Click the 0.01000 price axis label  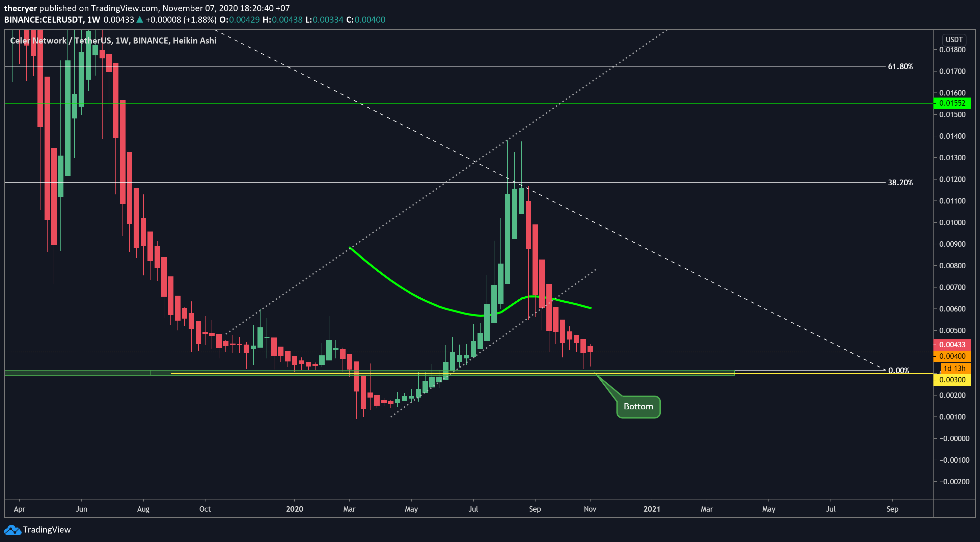(x=952, y=222)
